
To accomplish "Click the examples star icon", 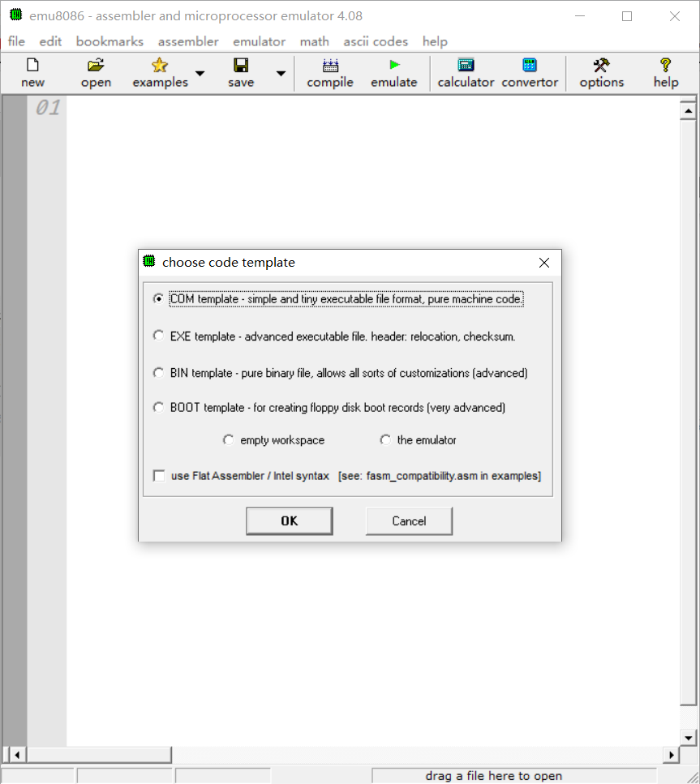I will (160, 65).
